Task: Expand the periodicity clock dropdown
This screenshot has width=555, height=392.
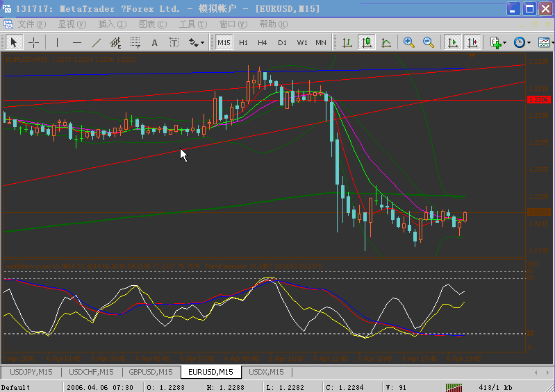Action: pyautogui.click(x=521, y=42)
